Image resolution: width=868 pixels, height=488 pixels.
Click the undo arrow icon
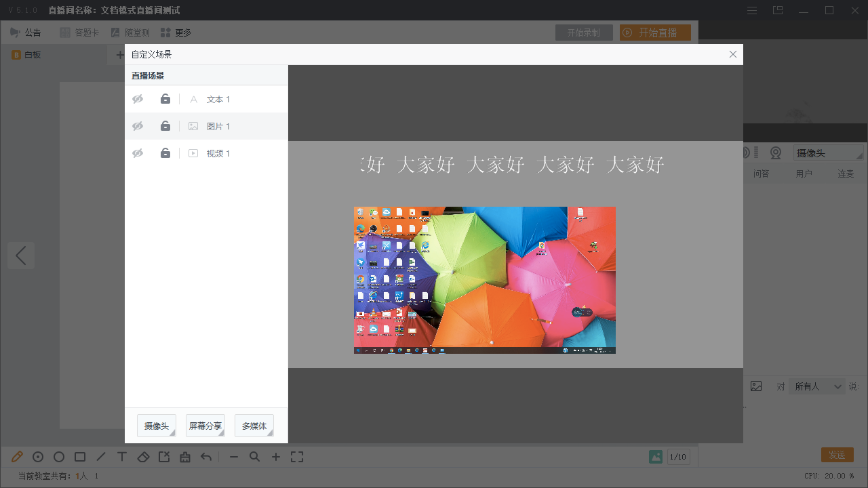[x=206, y=457]
